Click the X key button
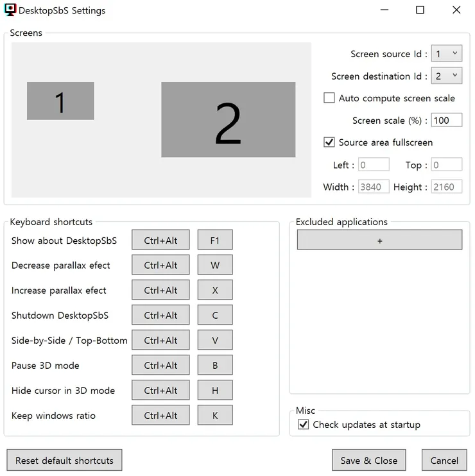This screenshot has width=475, height=476. [x=215, y=290]
